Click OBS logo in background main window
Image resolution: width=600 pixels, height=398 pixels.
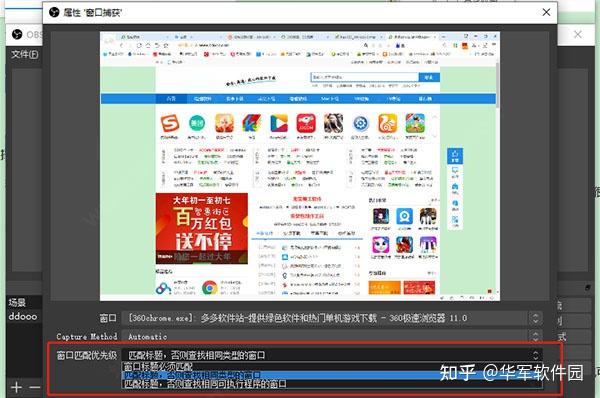tap(17, 34)
